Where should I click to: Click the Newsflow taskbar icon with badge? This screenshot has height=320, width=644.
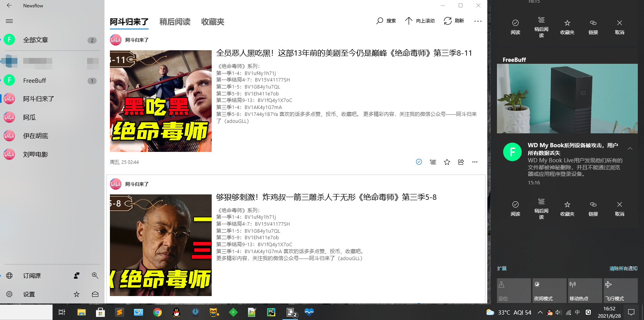291,312
